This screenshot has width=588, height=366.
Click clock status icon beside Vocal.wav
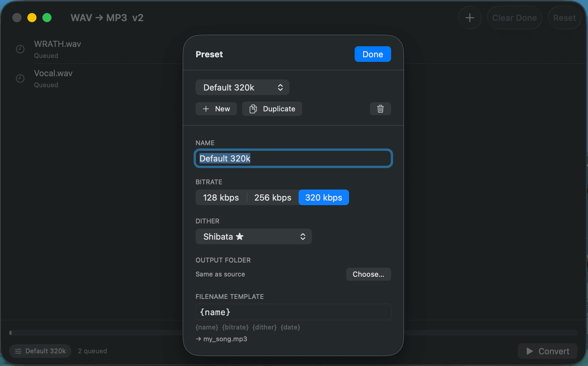pos(20,78)
